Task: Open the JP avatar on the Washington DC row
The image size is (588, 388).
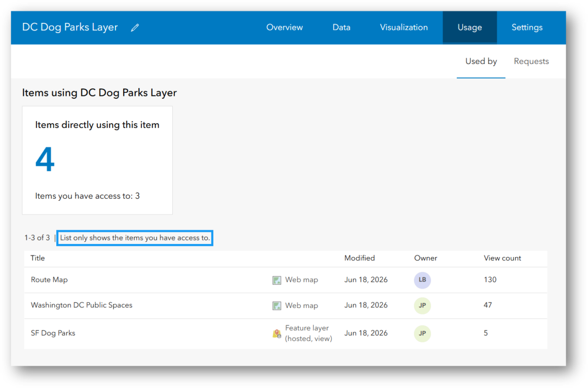Action: click(422, 305)
